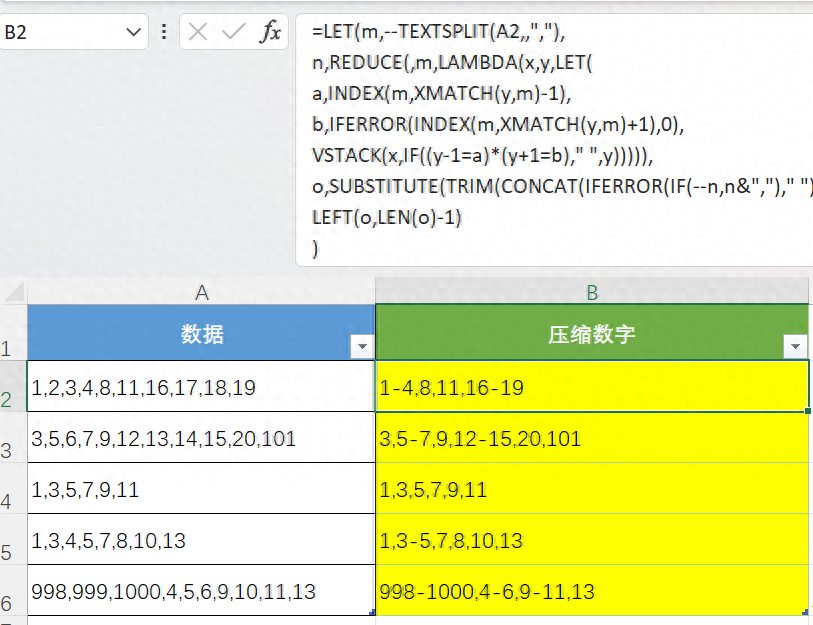Expand the Name Box dropdown arrow
The height and width of the screenshot is (625, 813).
tap(133, 32)
